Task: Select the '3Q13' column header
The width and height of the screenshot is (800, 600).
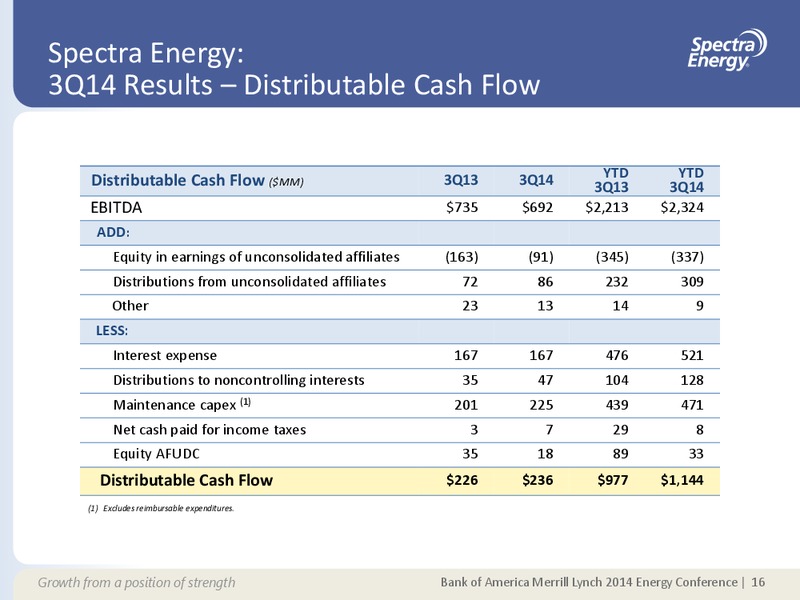Action: 461,180
